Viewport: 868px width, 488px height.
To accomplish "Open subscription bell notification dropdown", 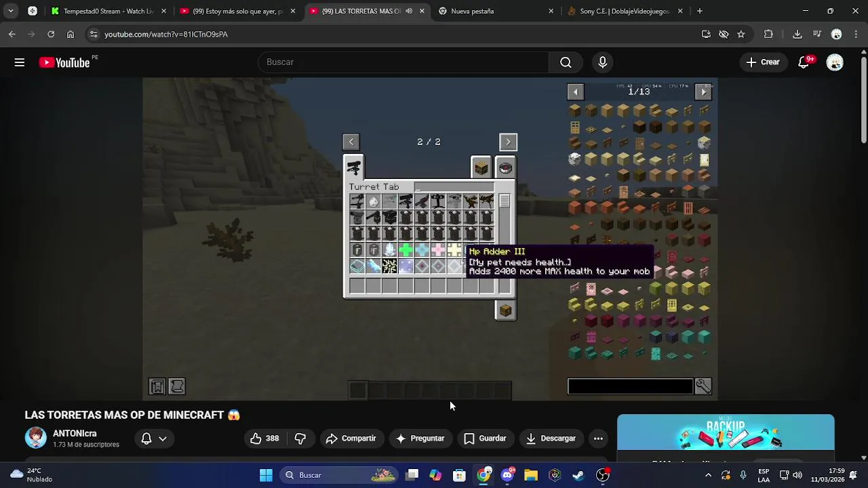I will [x=154, y=439].
